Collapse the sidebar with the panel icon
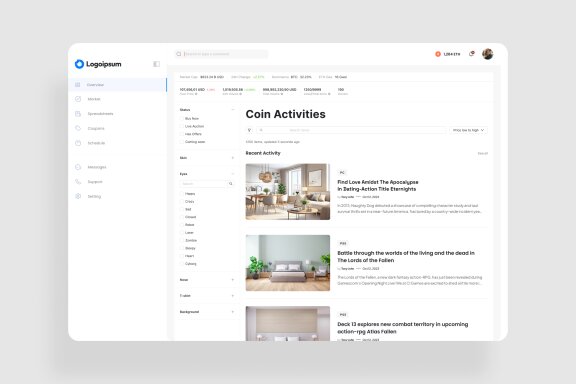 click(x=156, y=64)
